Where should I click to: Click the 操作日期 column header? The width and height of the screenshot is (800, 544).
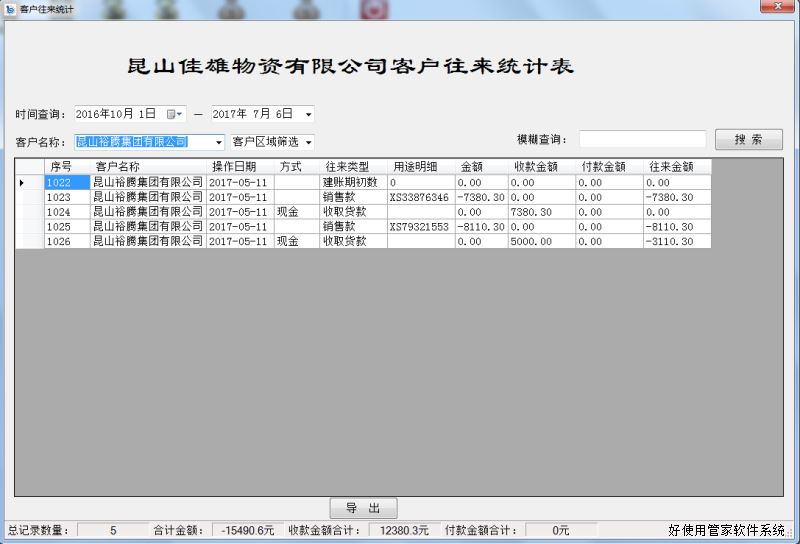tap(234, 167)
